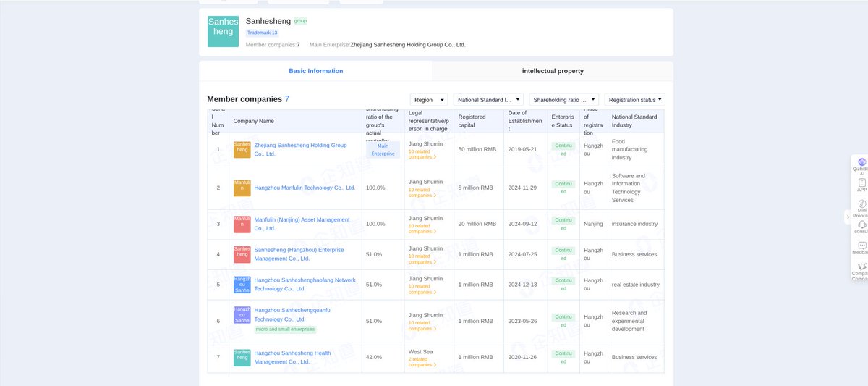This screenshot has width=868, height=386.
Task: Open Hangzhou Sanheshenghaofang Network Technology link
Action: point(305,285)
